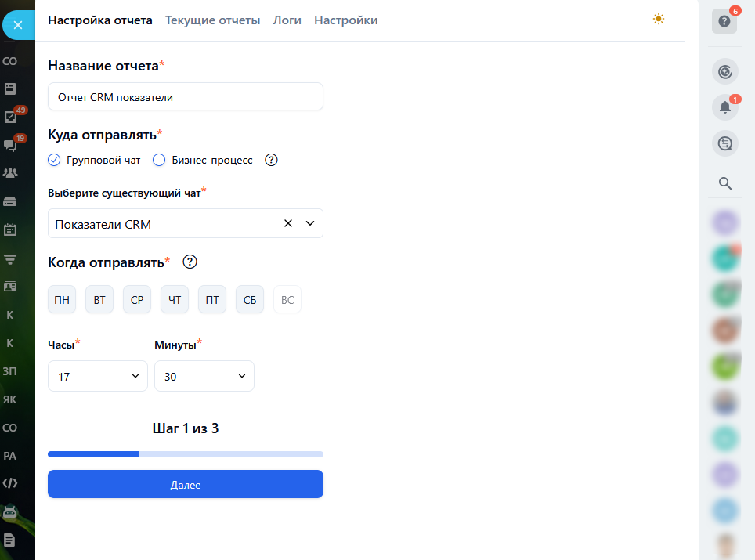Open the Часы dropdown showing 17

(x=98, y=376)
